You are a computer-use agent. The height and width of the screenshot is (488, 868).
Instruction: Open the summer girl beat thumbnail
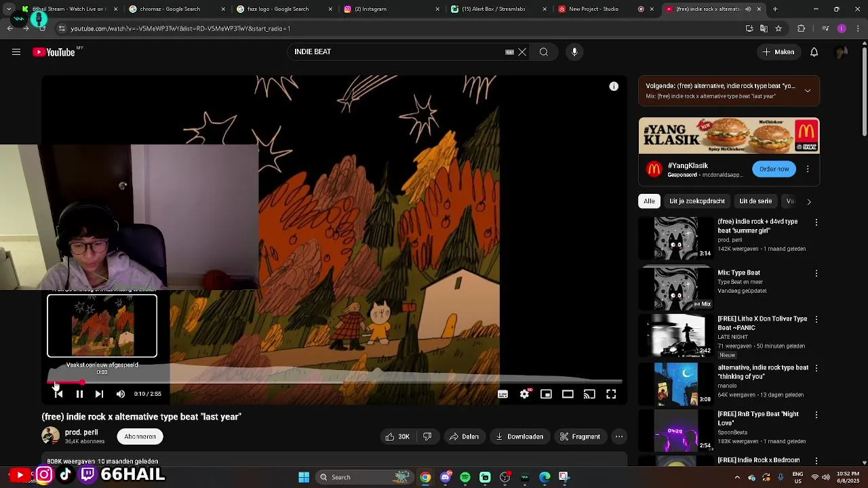point(676,238)
